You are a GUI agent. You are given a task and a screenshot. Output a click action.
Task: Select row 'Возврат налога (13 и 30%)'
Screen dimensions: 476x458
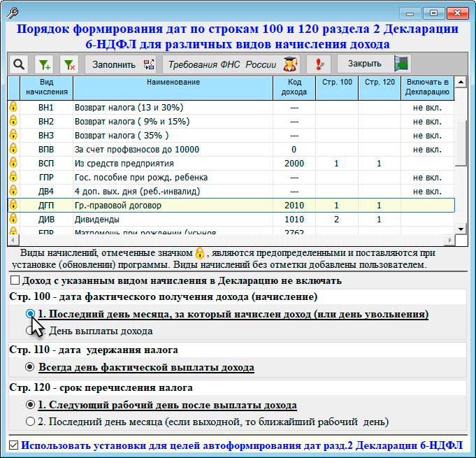[231, 108]
